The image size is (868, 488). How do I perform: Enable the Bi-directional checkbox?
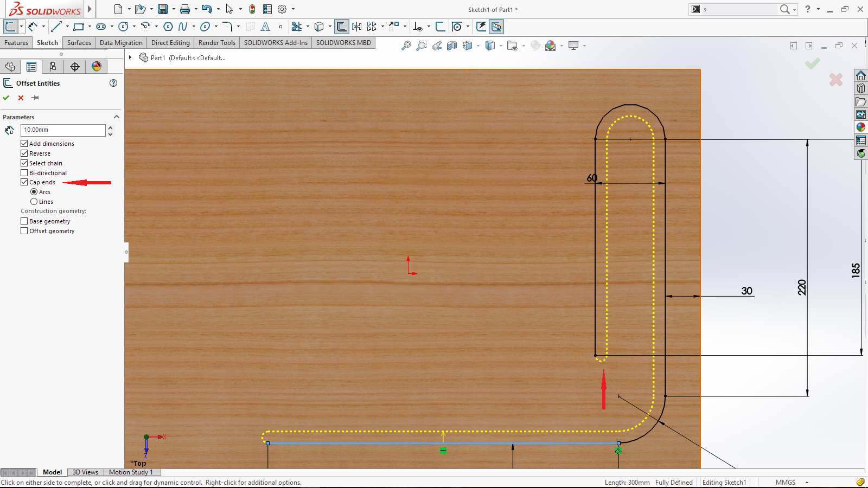point(24,173)
